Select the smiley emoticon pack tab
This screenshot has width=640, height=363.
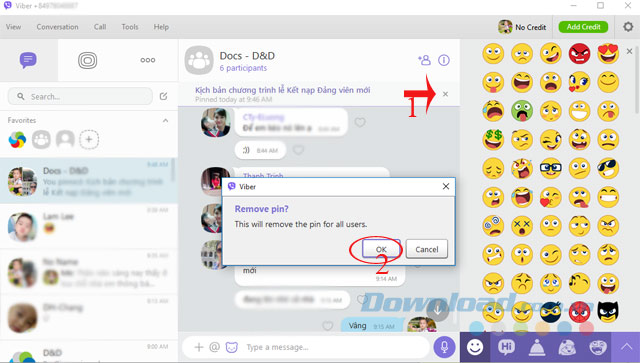tap(475, 347)
